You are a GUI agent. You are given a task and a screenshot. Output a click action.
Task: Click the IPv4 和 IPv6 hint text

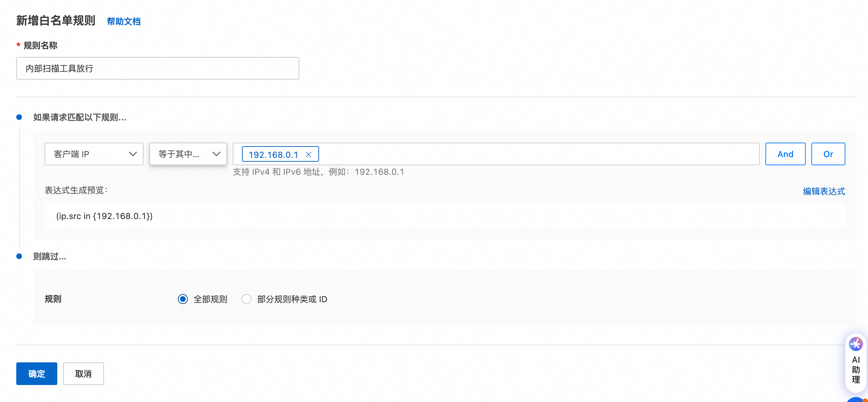tap(318, 172)
